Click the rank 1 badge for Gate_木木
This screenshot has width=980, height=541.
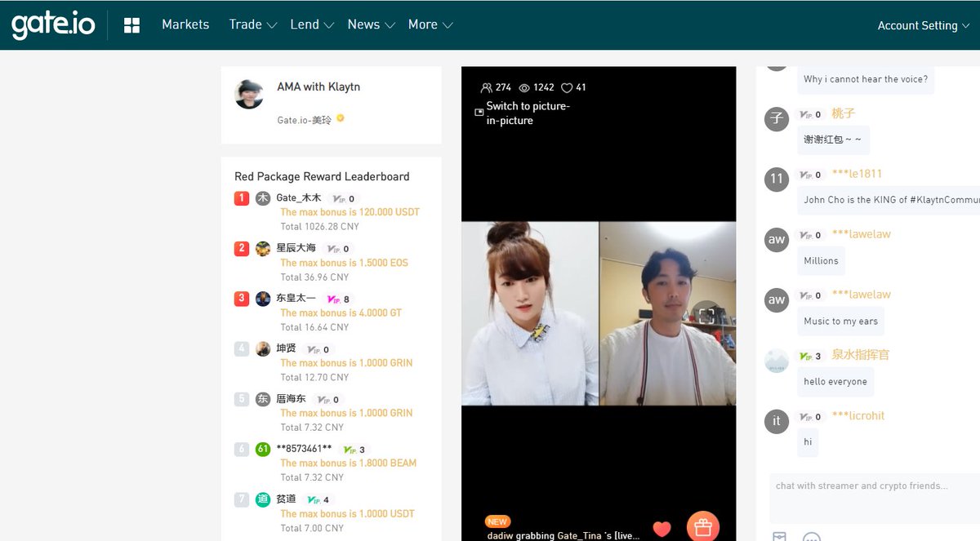coord(242,197)
